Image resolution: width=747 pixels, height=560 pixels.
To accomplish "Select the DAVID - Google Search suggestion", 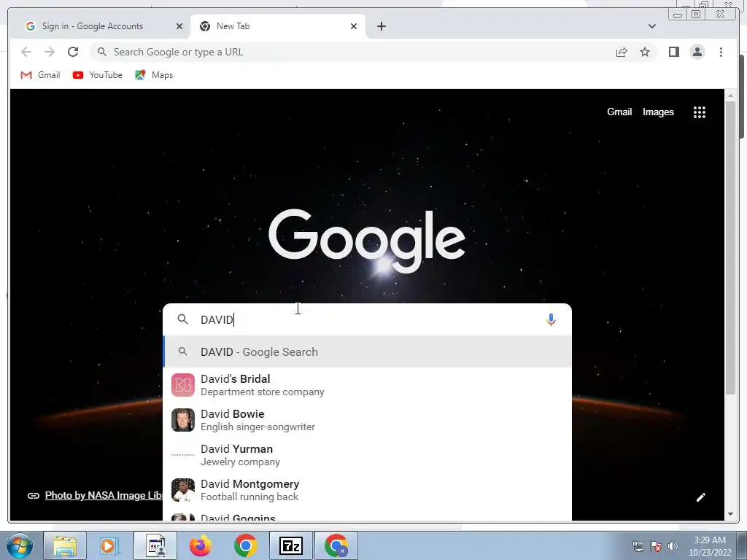I will pos(367,352).
